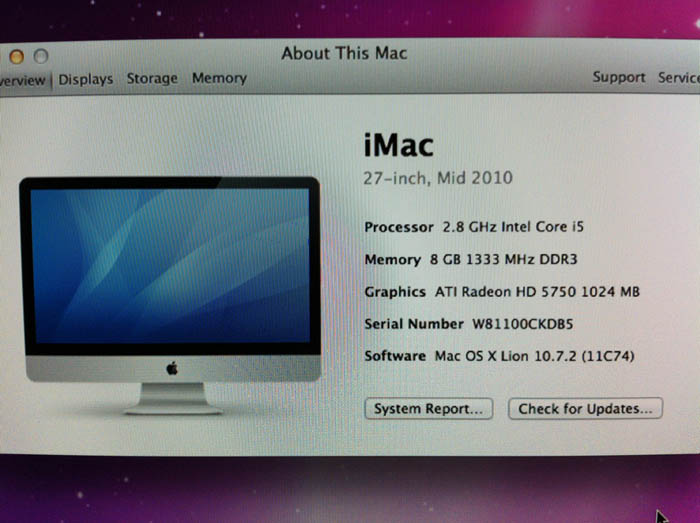The height and width of the screenshot is (523, 700).
Task: Open the Service section
Action: (679, 78)
